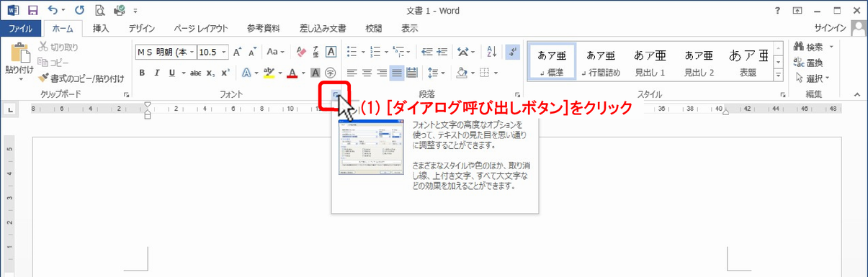Image resolution: width=868 pixels, height=277 pixels.
Task: Open the Ribbon Display Options icon
Action: click(x=797, y=11)
